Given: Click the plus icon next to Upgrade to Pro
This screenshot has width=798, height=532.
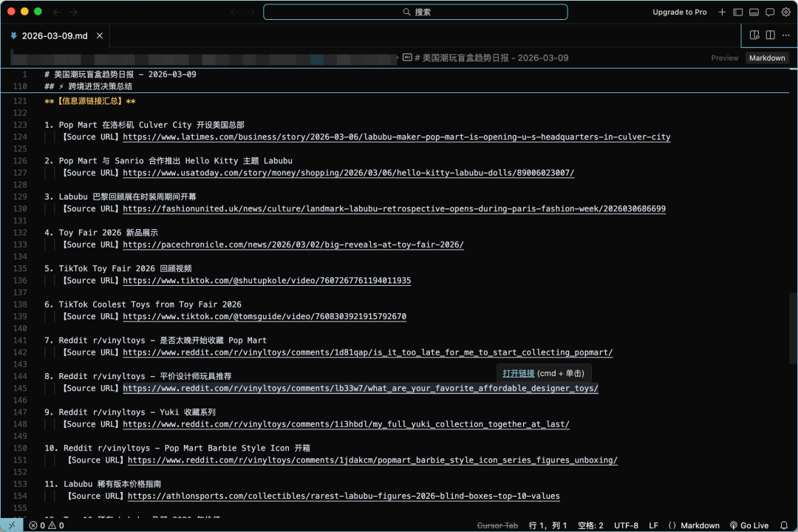Looking at the screenshot, I should (x=722, y=12).
